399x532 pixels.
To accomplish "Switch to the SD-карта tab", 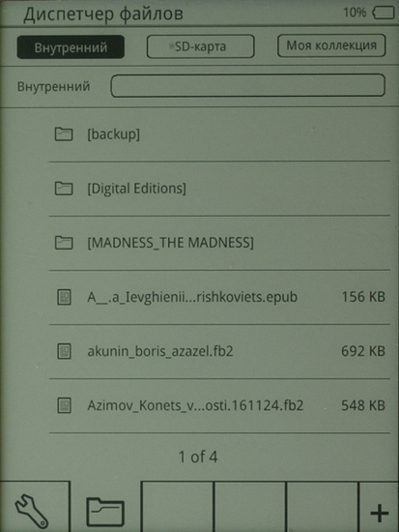I will [200, 46].
